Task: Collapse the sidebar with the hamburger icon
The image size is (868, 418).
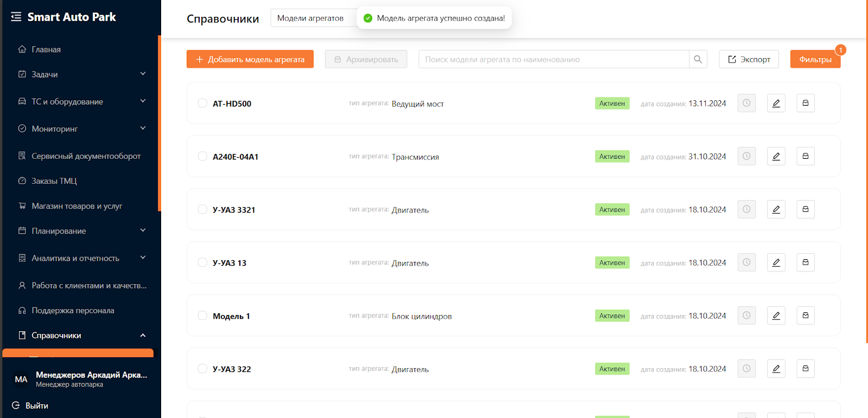Action: pos(16,17)
